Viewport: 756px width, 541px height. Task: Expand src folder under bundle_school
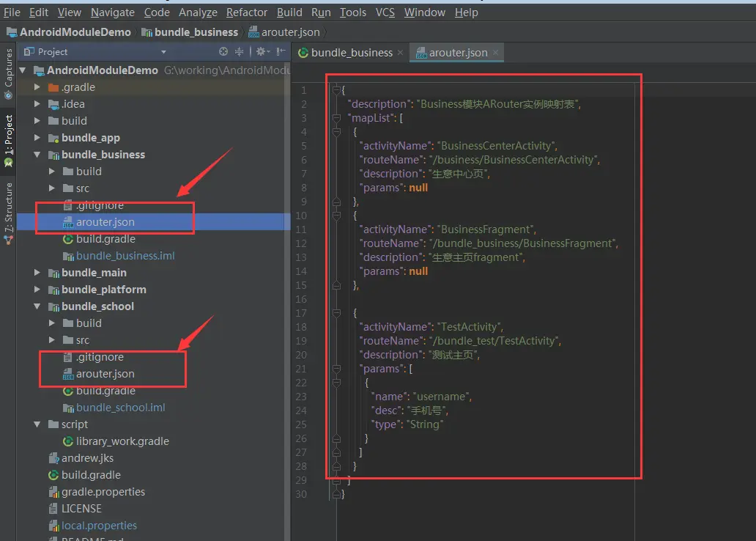point(52,339)
